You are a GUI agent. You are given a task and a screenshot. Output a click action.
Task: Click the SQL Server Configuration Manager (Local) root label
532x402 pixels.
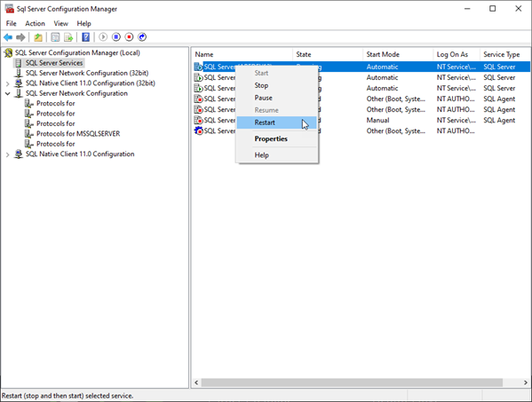click(77, 53)
